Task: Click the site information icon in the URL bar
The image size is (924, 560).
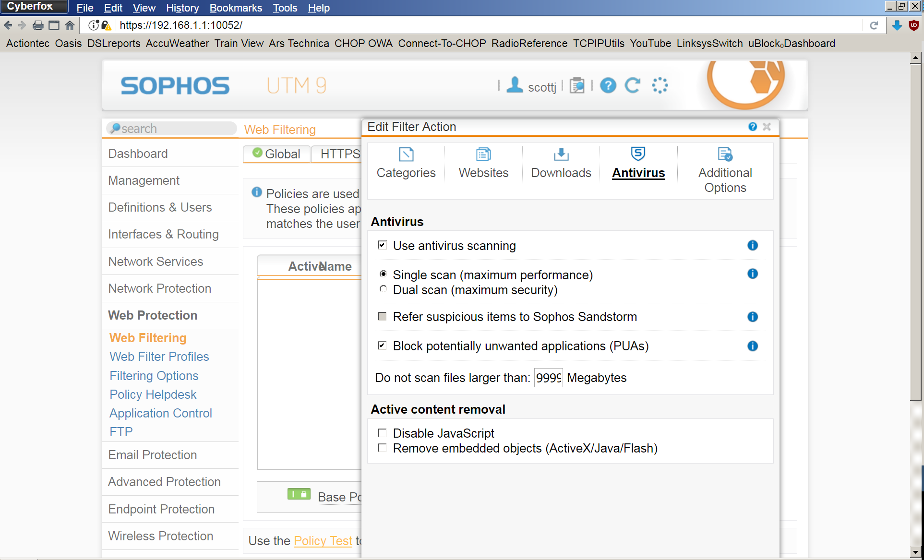Action: [x=94, y=25]
